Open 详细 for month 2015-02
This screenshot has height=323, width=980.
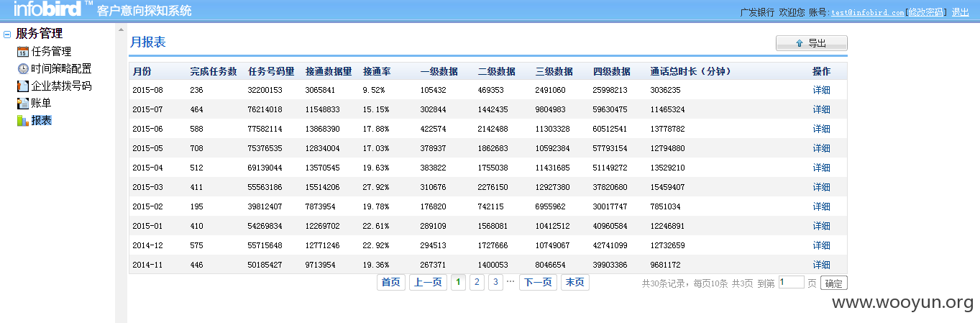click(821, 206)
